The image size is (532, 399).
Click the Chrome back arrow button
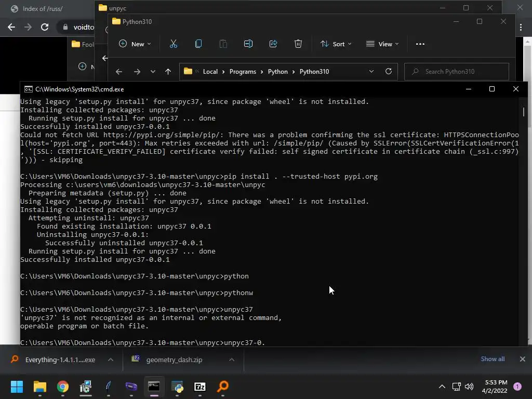pyautogui.click(x=11, y=27)
